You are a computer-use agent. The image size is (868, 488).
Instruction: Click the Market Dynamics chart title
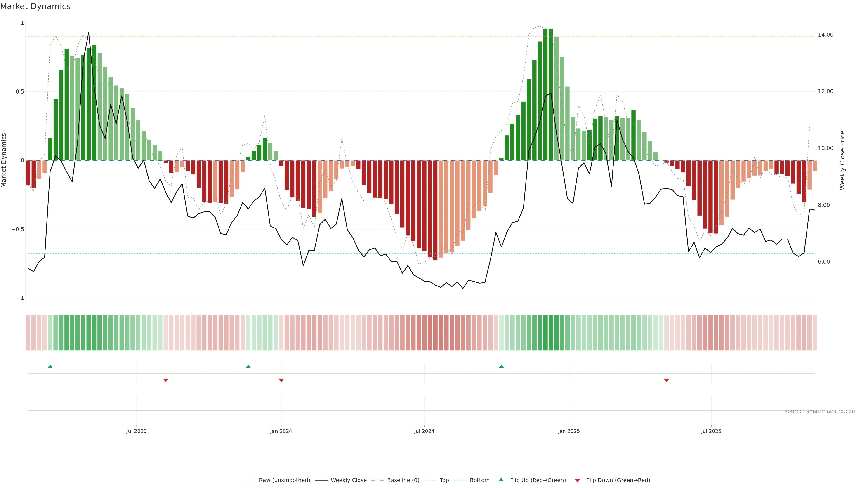[35, 6]
